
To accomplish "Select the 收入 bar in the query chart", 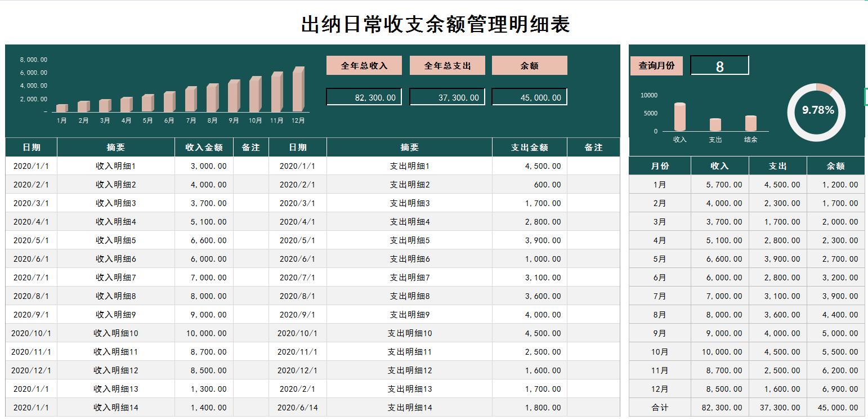I will 679,115.
